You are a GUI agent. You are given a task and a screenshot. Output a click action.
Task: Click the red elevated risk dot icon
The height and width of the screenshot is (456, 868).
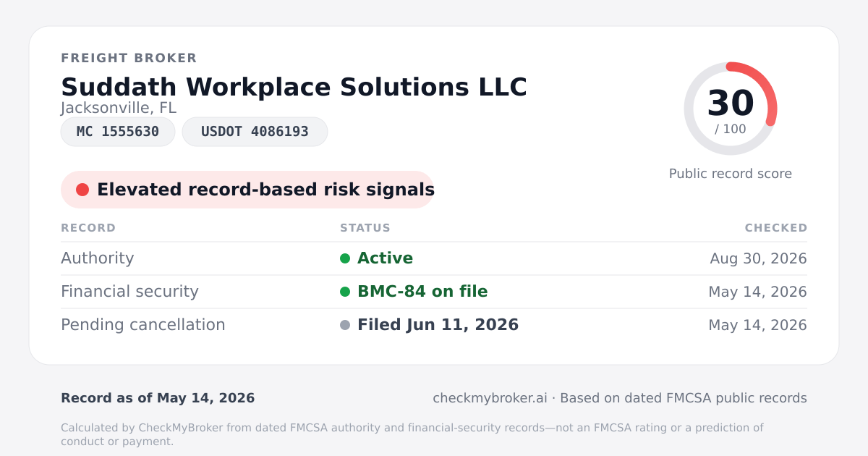click(82, 190)
